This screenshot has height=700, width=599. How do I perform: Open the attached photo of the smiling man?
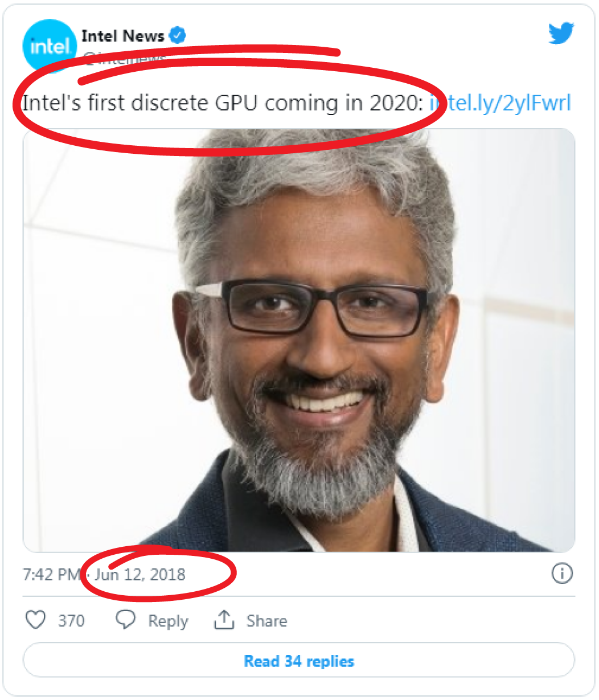[x=299, y=342]
